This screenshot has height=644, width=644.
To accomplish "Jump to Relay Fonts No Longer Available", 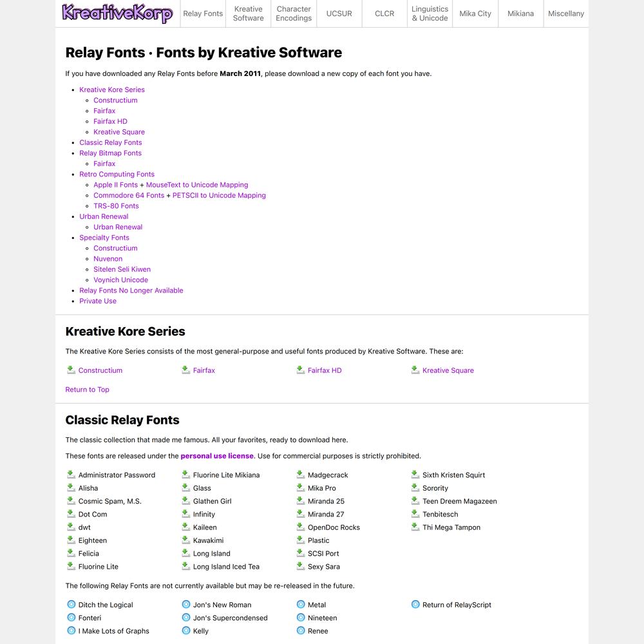I will [x=131, y=290].
